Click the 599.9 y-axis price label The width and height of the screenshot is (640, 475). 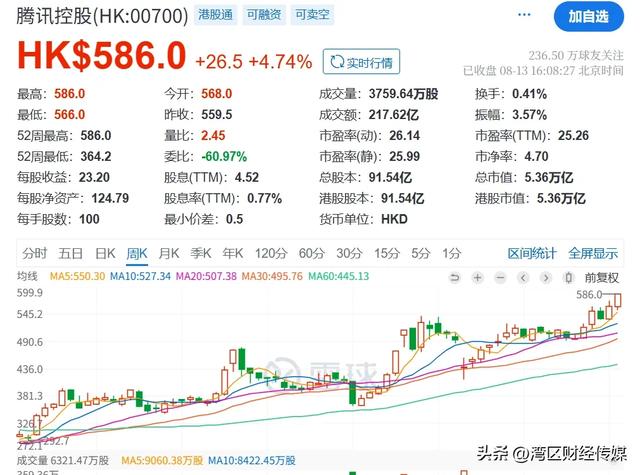click(29, 293)
